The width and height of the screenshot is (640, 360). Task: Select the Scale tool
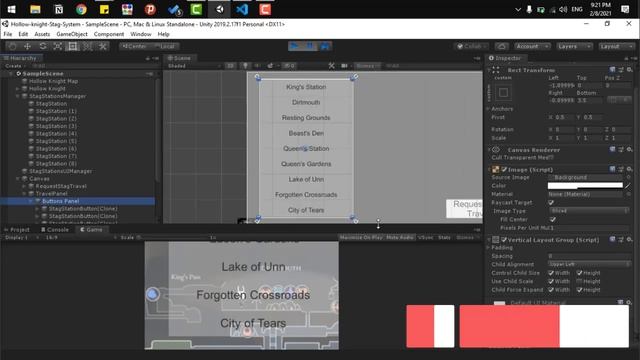coord(58,47)
